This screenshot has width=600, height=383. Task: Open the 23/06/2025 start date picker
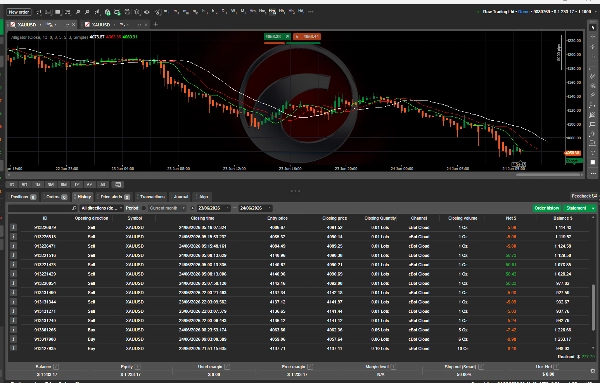click(x=213, y=208)
